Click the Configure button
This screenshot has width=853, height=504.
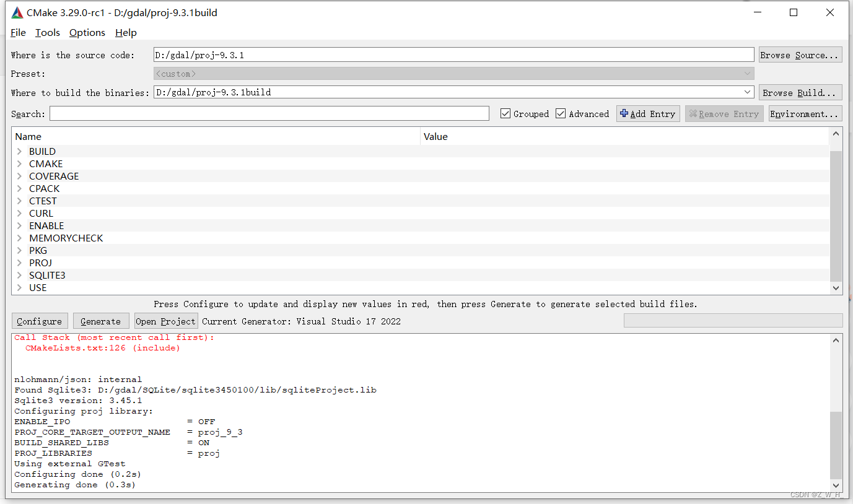40,321
